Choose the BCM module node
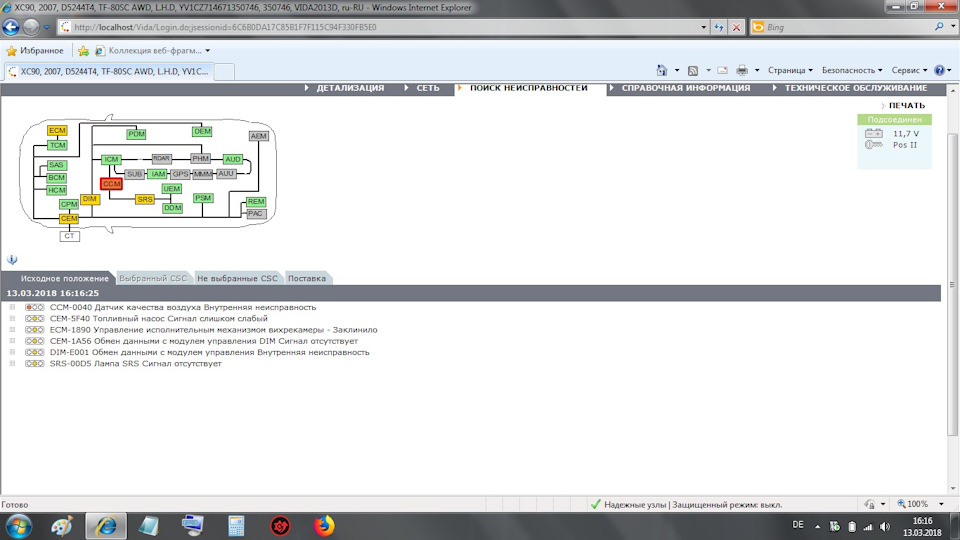This screenshot has width=960, height=540. pyautogui.click(x=56, y=178)
